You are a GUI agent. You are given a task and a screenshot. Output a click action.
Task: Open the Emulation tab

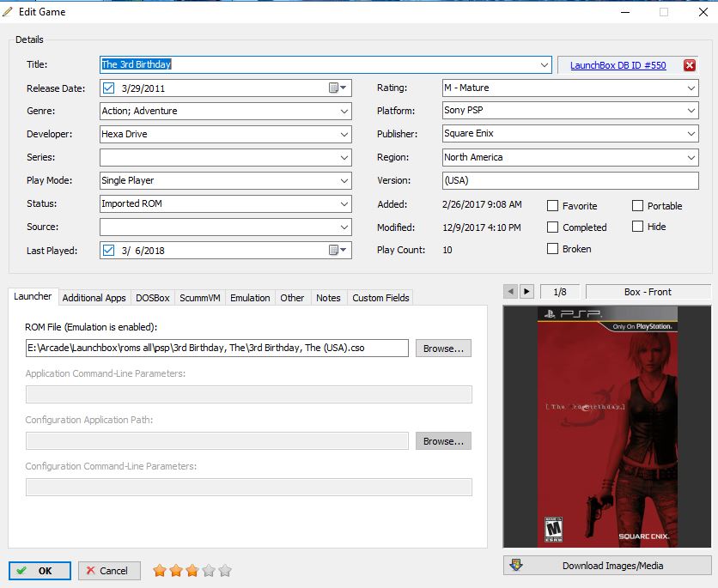tap(250, 298)
